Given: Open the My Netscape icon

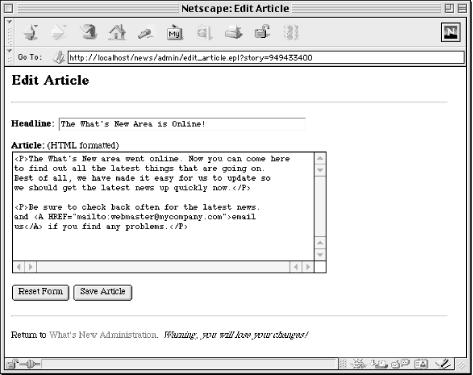Looking at the screenshot, I should [175, 33].
